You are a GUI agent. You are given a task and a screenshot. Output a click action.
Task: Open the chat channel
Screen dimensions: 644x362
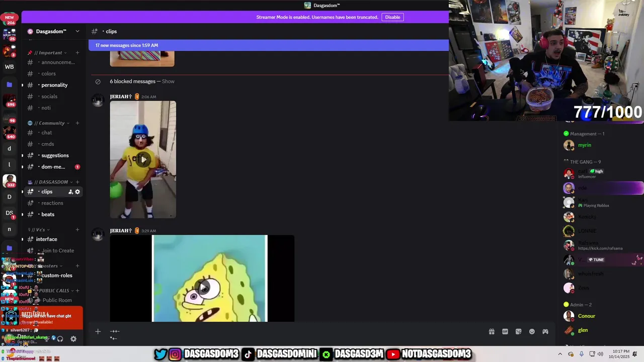coord(54,133)
